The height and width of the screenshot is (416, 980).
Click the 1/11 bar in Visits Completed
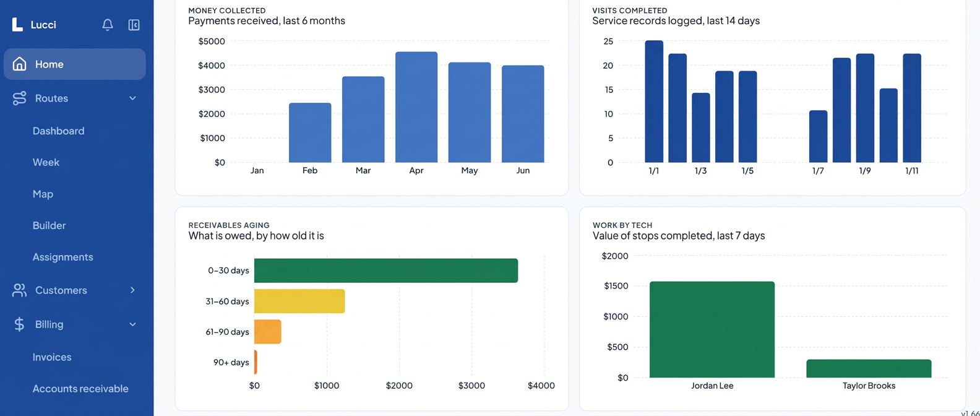pyautogui.click(x=912, y=108)
